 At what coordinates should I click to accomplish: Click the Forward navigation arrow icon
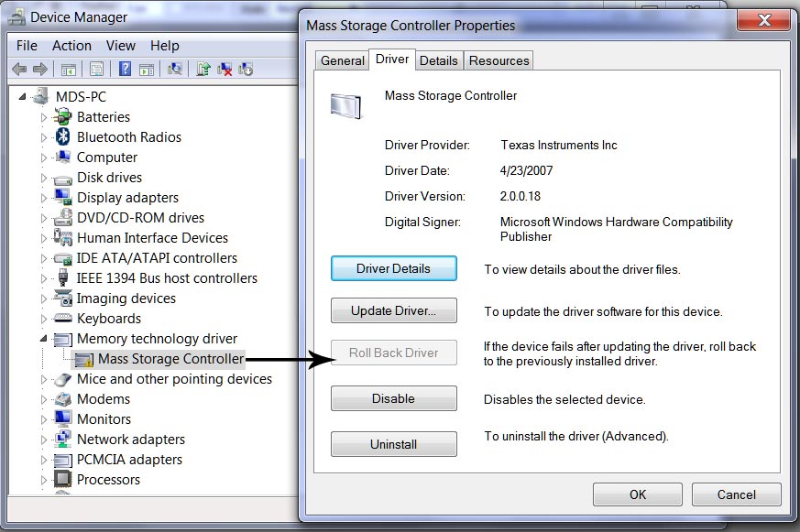pyautogui.click(x=40, y=69)
